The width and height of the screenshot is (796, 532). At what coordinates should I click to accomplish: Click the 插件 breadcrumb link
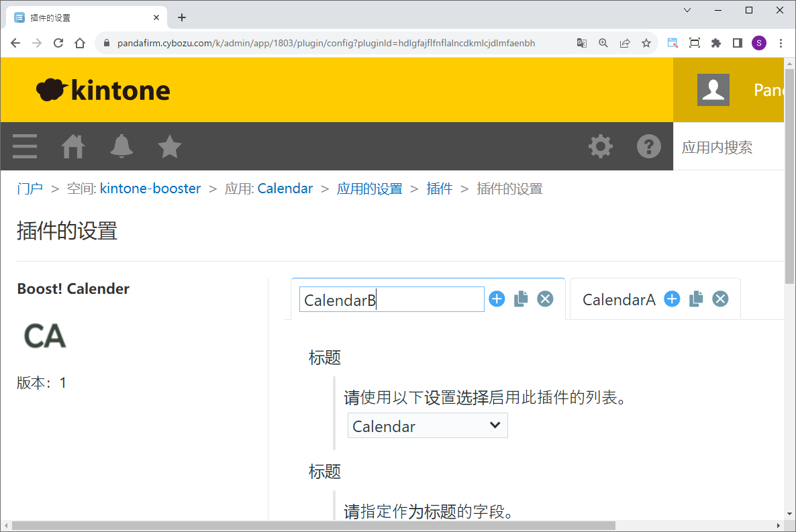[439, 189]
